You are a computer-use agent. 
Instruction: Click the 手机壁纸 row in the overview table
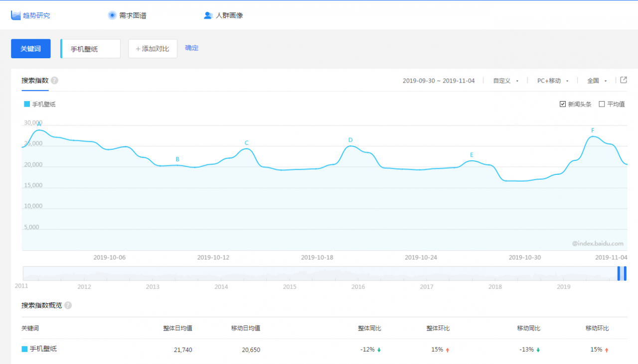coord(324,349)
